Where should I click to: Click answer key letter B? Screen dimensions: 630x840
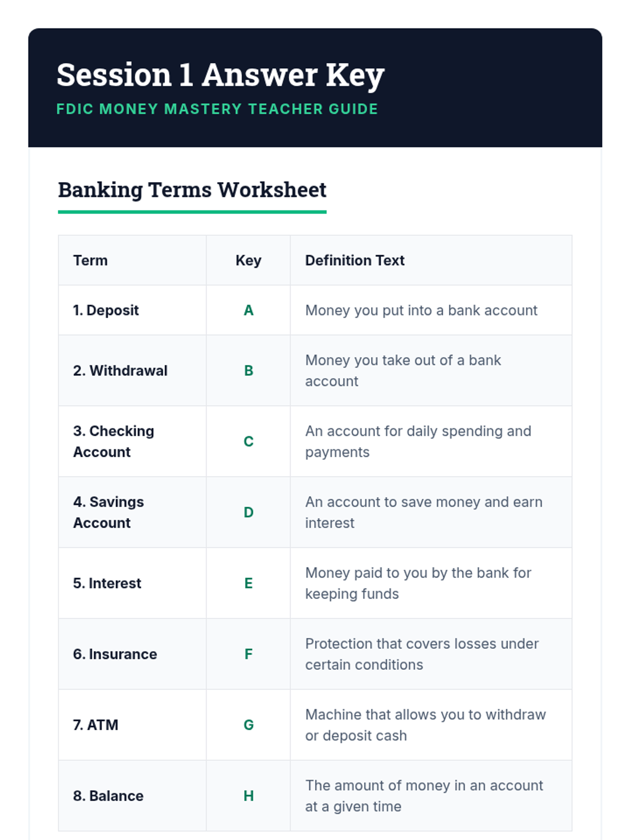click(248, 371)
